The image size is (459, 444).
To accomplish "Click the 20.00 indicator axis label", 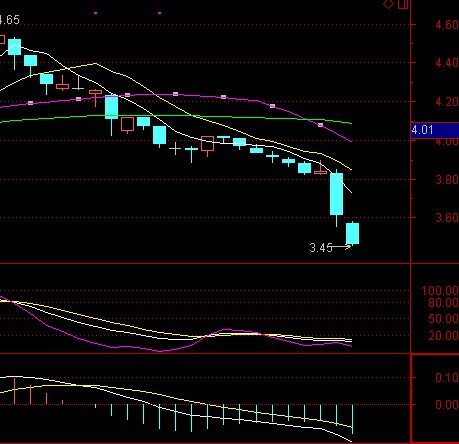I will (x=443, y=335).
